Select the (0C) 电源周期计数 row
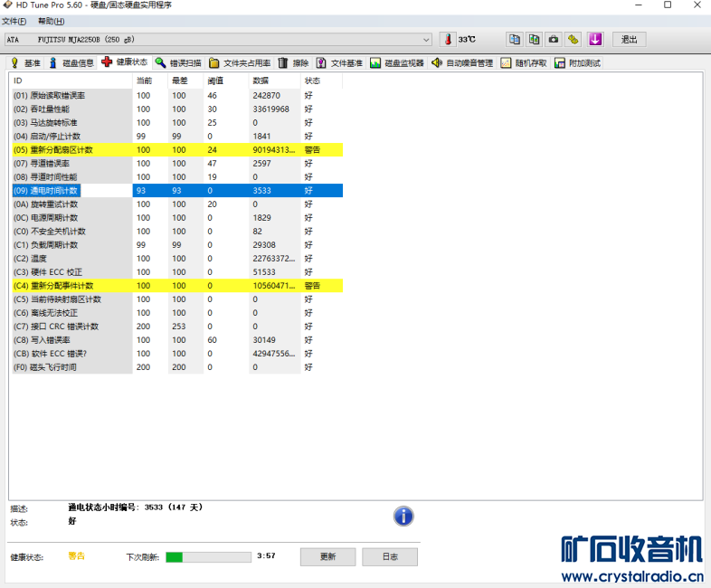 [177, 218]
